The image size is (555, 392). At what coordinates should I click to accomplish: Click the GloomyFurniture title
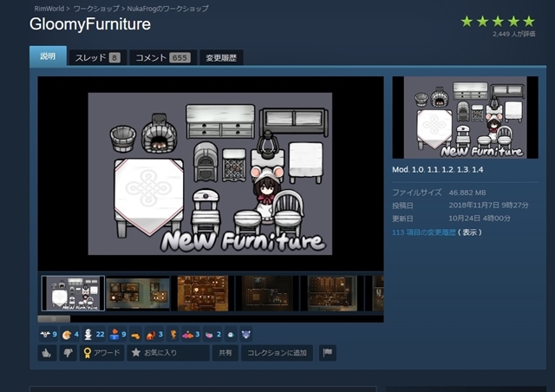tap(90, 24)
